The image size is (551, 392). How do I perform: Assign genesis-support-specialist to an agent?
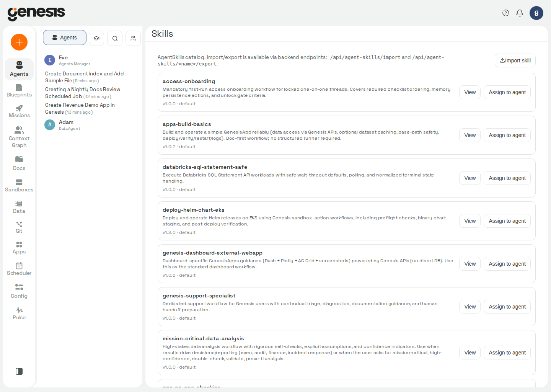(x=507, y=307)
